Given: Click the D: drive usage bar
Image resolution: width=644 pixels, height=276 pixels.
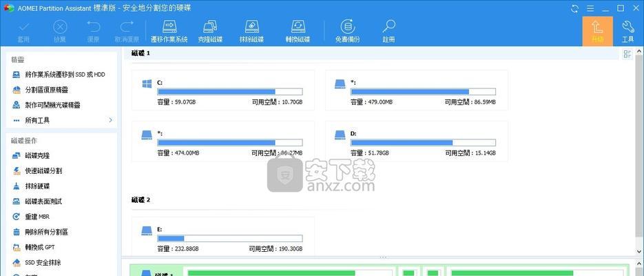Looking at the screenshot, I should coord(423,143).
